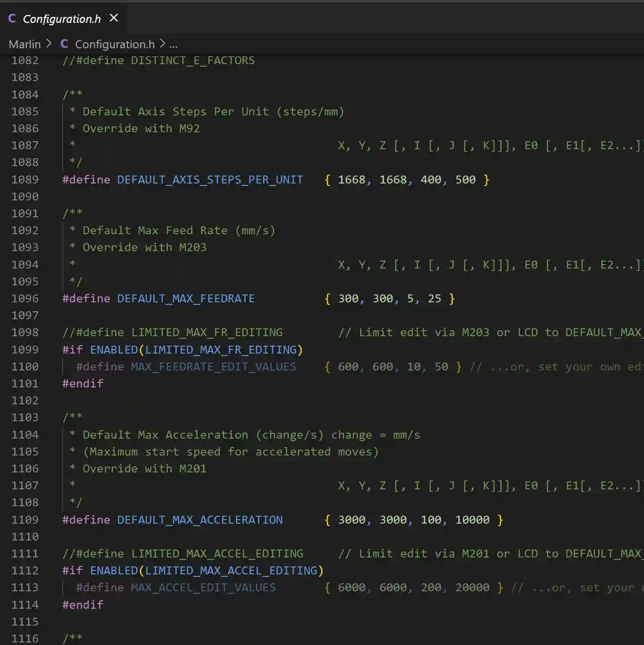Open the Configuration.h breadcrumb item
The width and height of the screenshot is (644, 645).
click(x=114, y=44)
